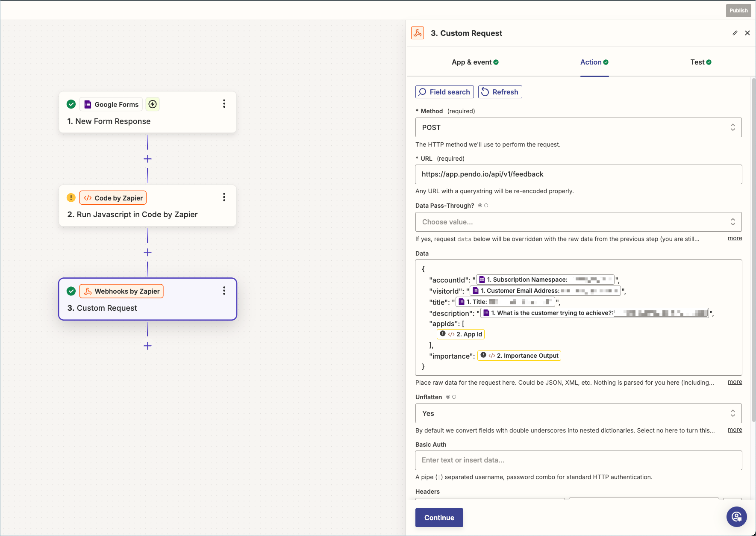Select 2. Run Javascript in Code step
Image resolution: width=756 pixels, height=536 pixels.
click(x=147, y=206)
